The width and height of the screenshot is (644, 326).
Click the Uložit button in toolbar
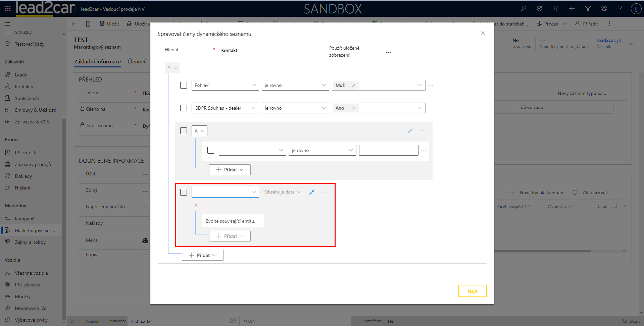click(109, 24)
